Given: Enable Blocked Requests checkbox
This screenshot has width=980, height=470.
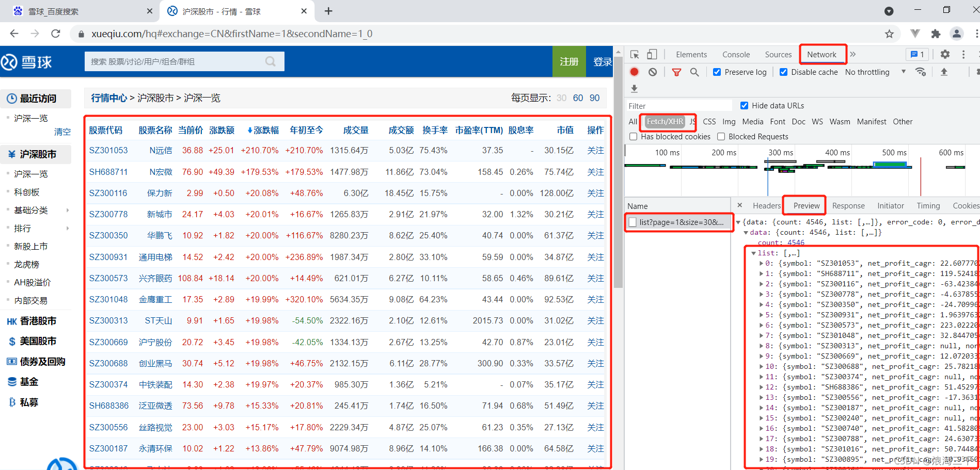Looking at the screenshot, I should point(721,137).
